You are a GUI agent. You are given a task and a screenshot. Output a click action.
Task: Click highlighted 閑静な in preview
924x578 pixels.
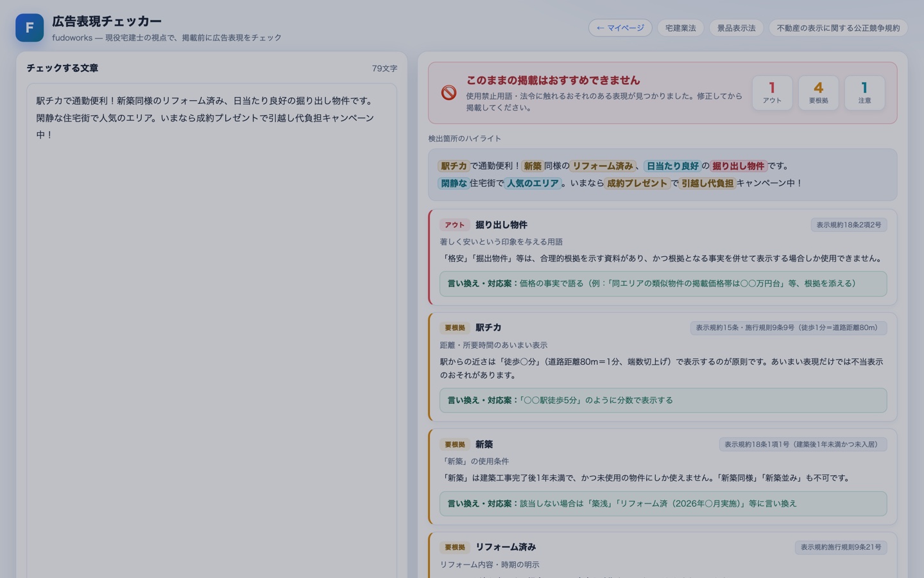click(454, 183)
